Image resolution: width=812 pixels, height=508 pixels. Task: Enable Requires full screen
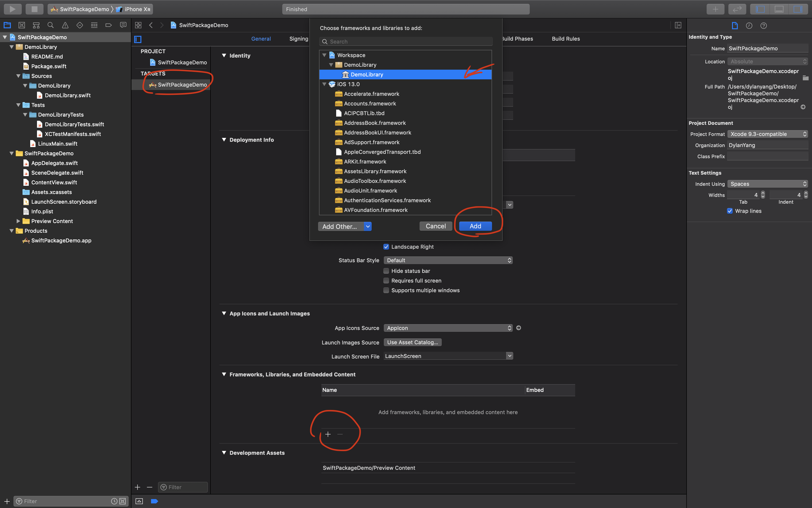click(386, 281)
